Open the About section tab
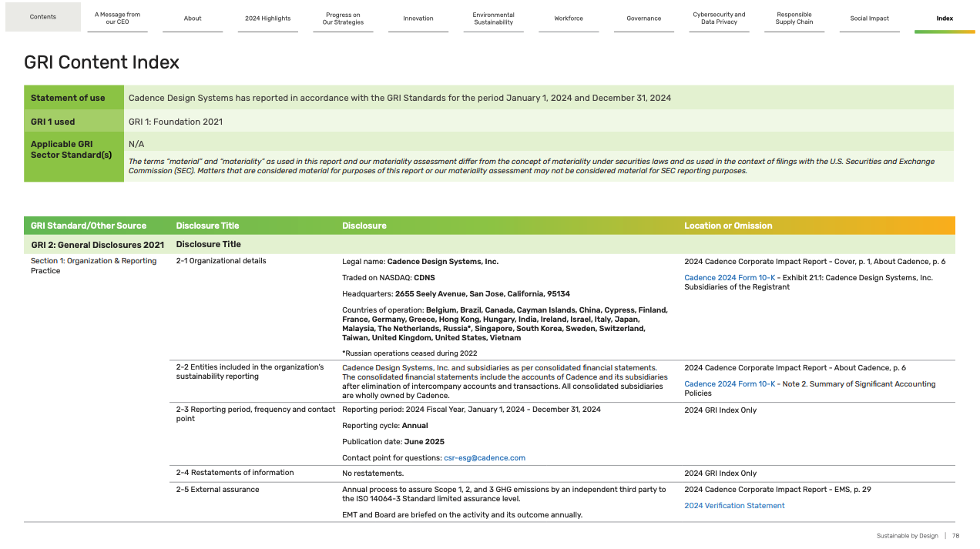The height and width of the screenshot is (549, 980). click(x=193, y=18)
